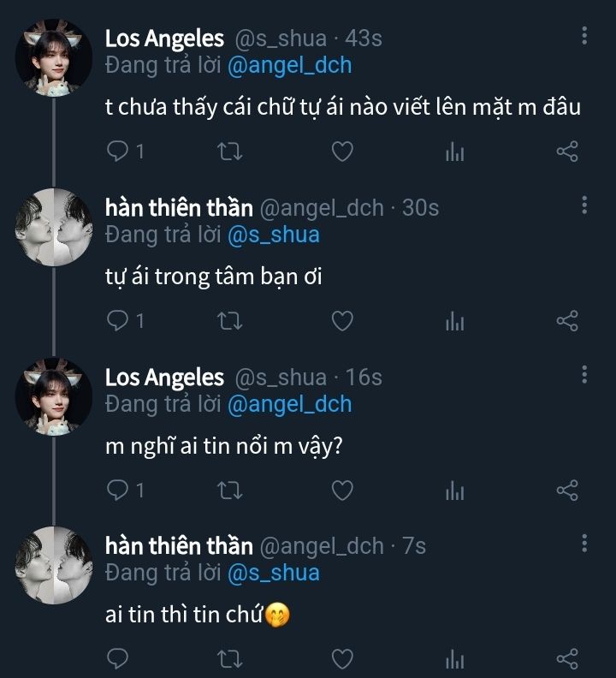Open @angel_dch mention link in first tweet
Viewport: 616px width, 678px height.
(289, 66)
